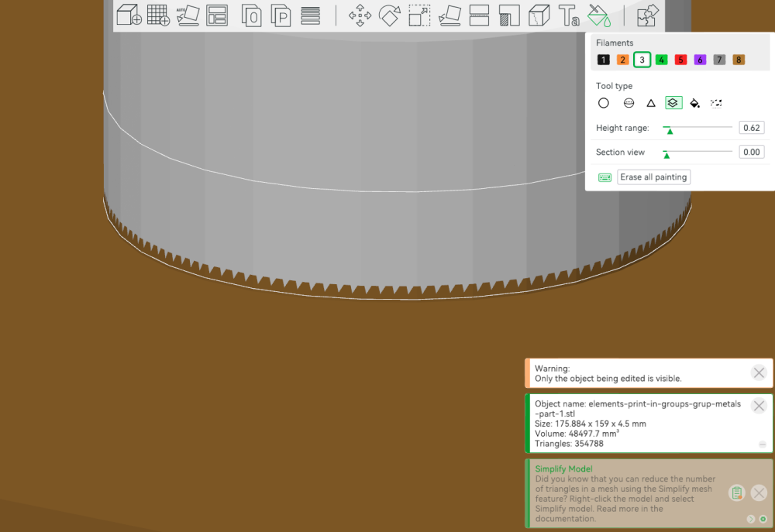
Task: Select the Lay on face tool
Action: [449, 15]
